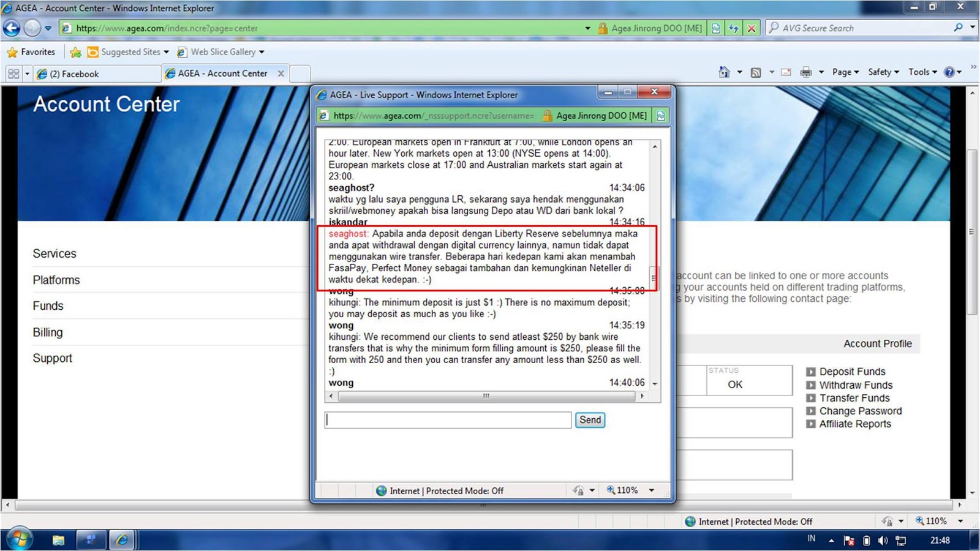The image size is (980, 551).
Task: Open the Support sidebar link
Action: coord(52,358)
